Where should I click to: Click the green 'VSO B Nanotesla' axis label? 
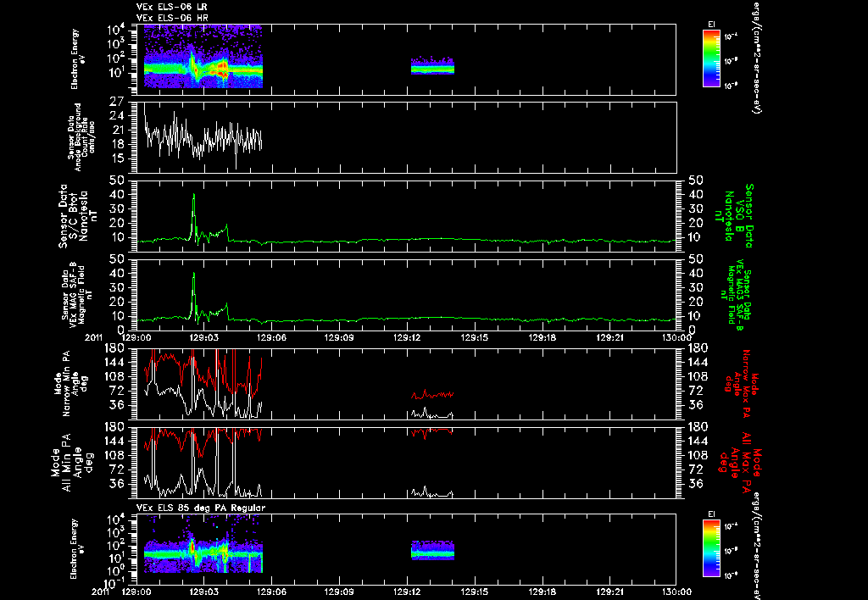[x=734, y=216]
